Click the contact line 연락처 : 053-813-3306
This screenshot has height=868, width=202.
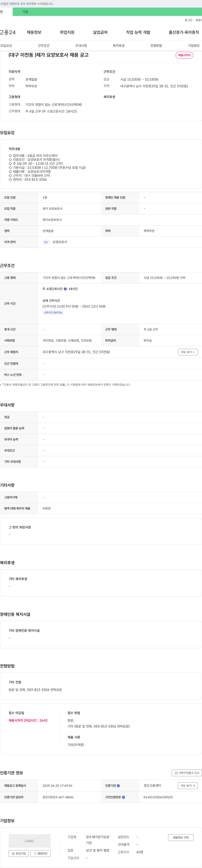pyautogui.click(x=28, y=180)
